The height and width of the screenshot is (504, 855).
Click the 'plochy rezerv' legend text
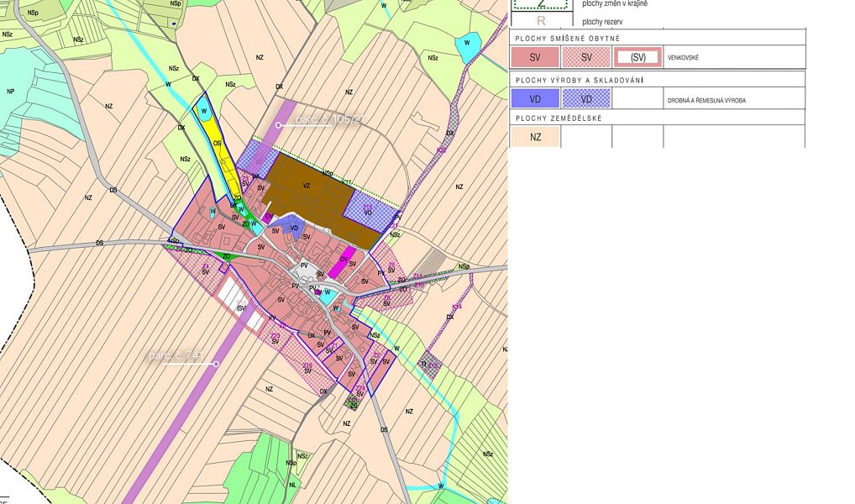(602, 22)
